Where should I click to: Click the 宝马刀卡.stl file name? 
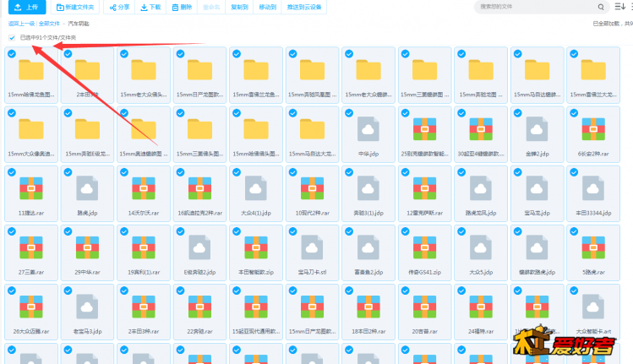312,273
